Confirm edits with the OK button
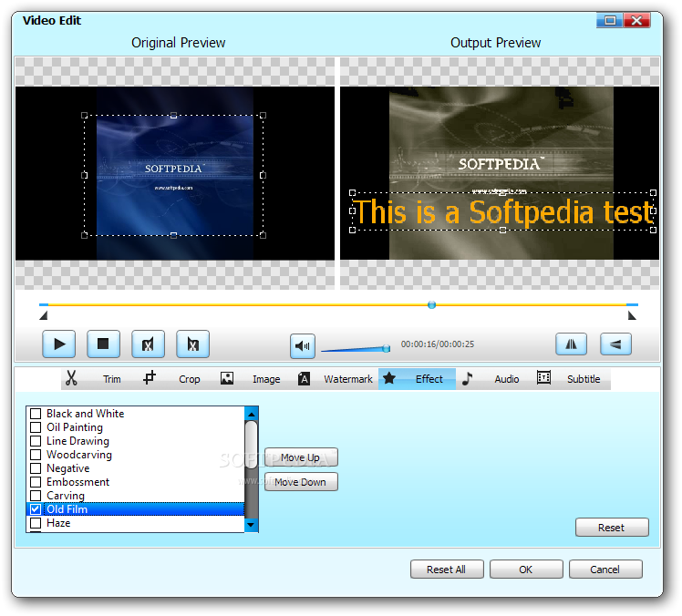Screen dimensions: 682x616 coord(526,570)
